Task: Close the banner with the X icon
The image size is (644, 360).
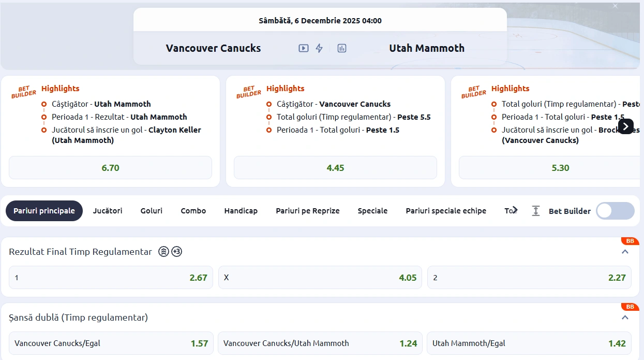Action: click(x=615, y=6)
